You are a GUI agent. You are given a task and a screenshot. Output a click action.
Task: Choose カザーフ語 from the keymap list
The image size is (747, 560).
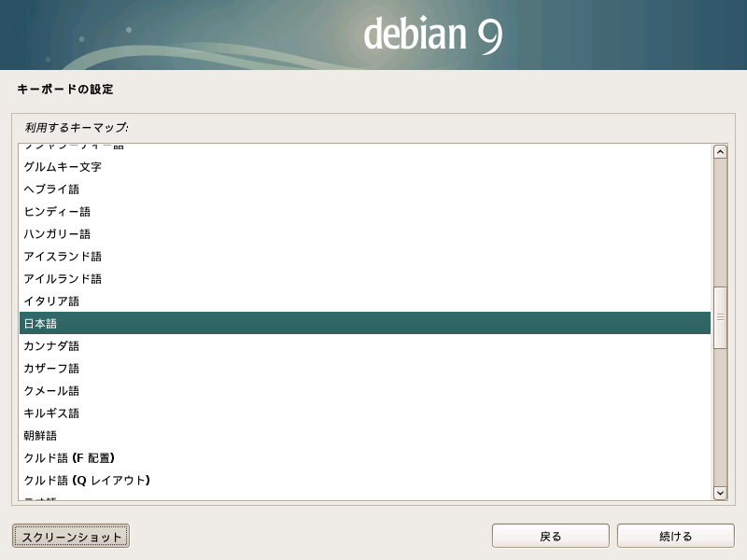[51, 369]
